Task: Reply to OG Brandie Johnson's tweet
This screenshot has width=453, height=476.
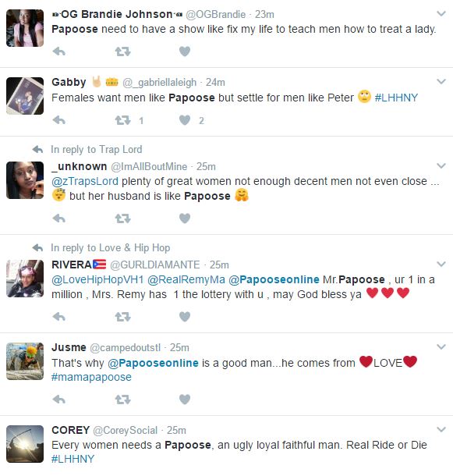Action: pyautogui.click(x=58, y=52)
